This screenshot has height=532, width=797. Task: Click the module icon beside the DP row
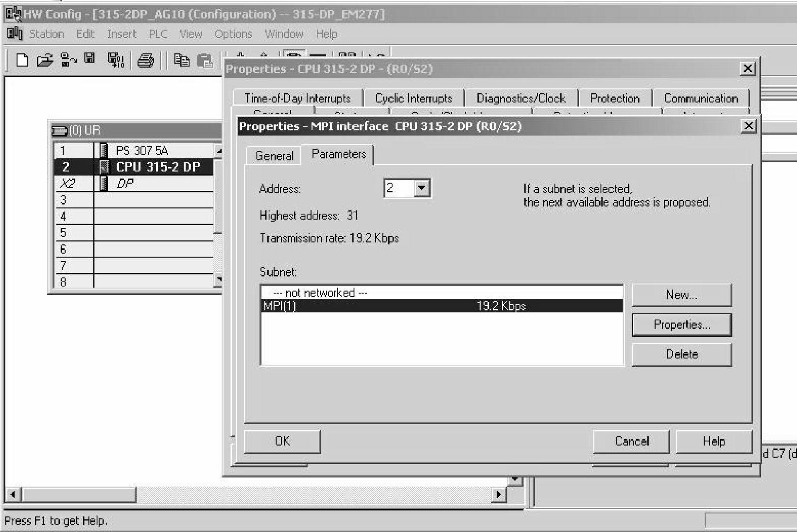(x=103, y=184)
